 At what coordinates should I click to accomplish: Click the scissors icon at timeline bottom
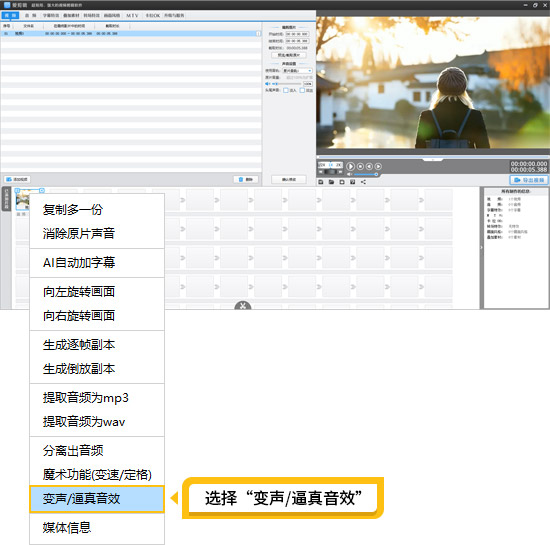[243, 306]
